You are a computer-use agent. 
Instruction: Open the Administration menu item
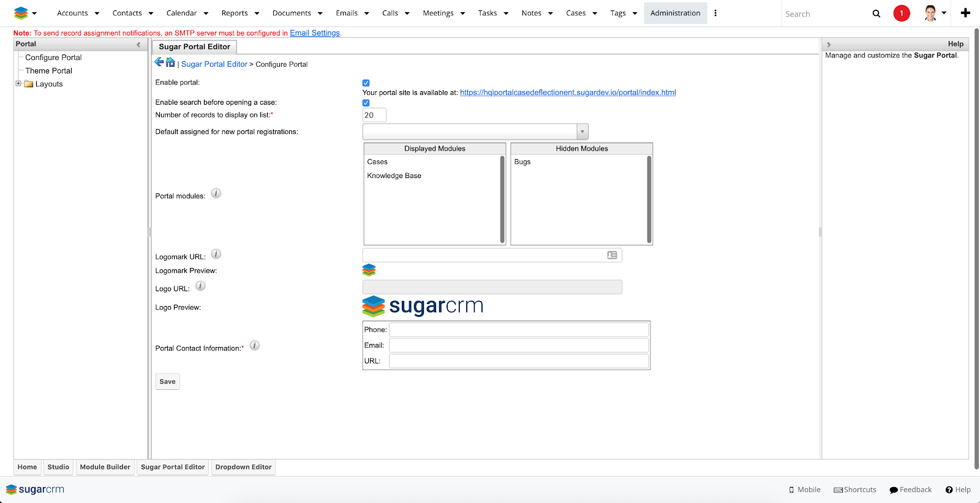click(675, 13)
